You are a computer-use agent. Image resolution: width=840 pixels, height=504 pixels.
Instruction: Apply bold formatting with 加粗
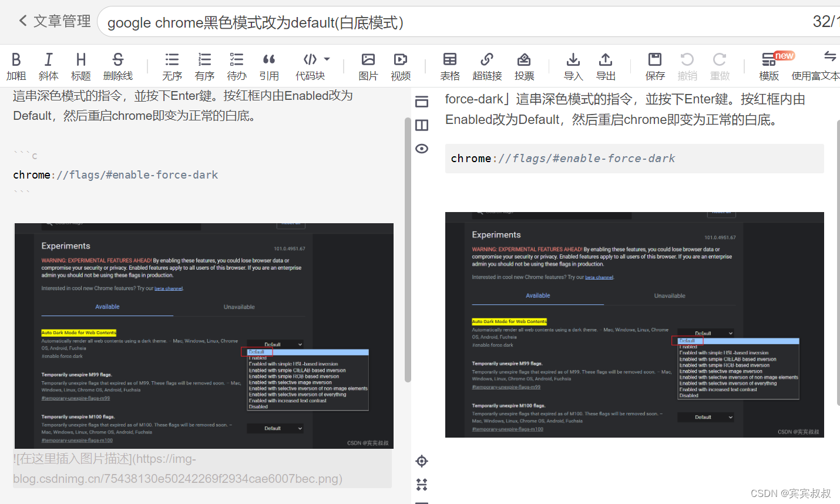(x=16, y=66)
